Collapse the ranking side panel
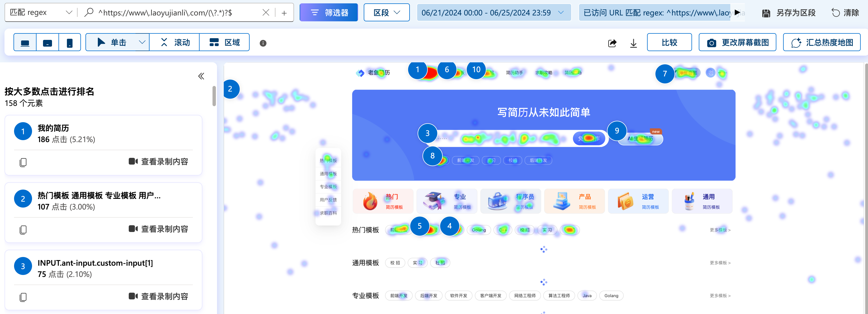868x314 pixels. [x=201, y=76]
